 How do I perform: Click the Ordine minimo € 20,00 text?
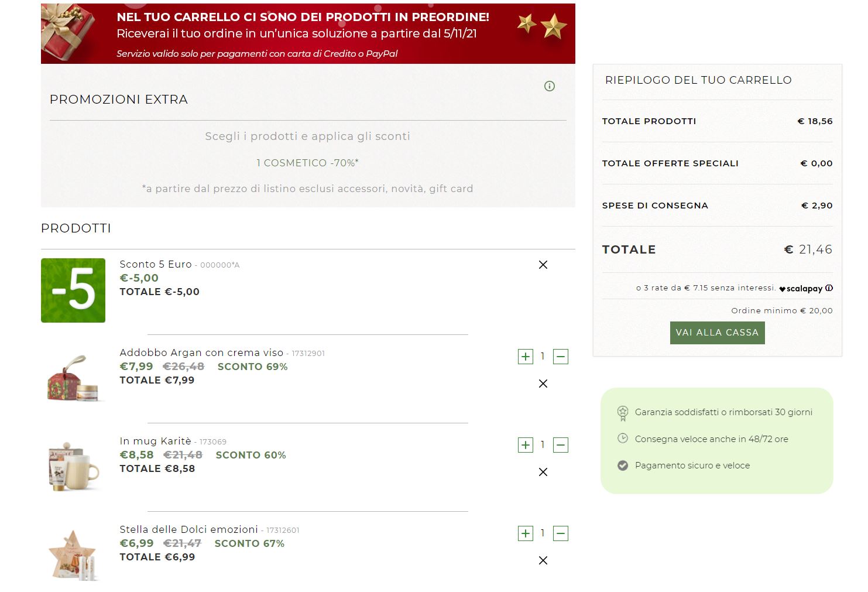[x=782, y=311]
